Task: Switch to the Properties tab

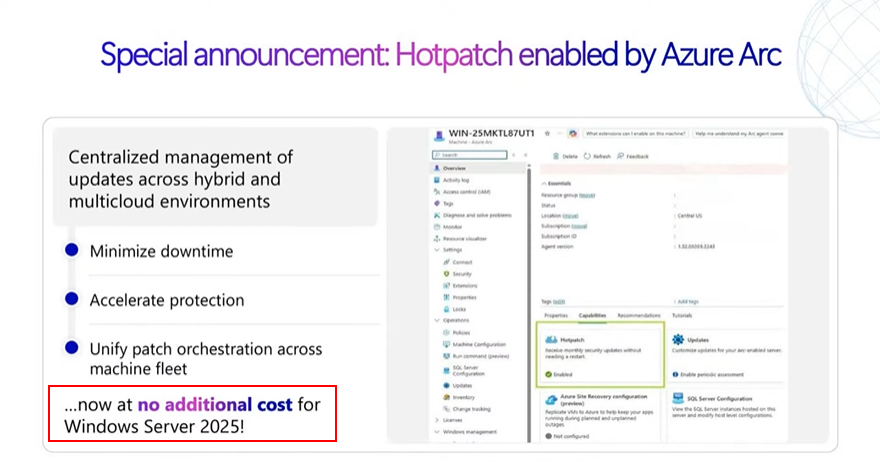Action: point(556,316)
